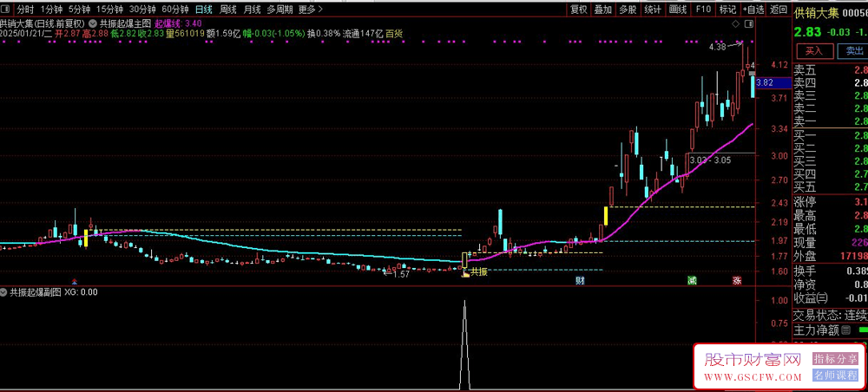Switch to the 分时 chart tab
The image size is (868, 392).
pyautogui.click(x=25, y=10)
